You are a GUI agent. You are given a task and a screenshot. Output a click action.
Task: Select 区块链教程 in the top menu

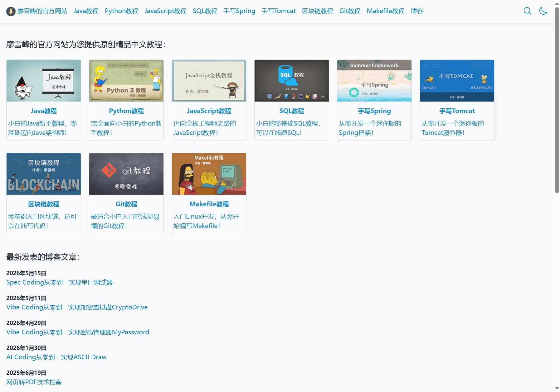[317, 11]
